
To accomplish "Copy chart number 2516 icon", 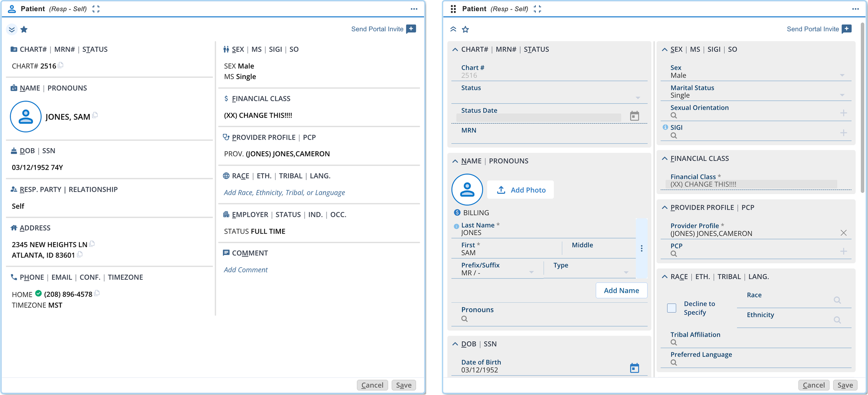I will tap(61, 65).
